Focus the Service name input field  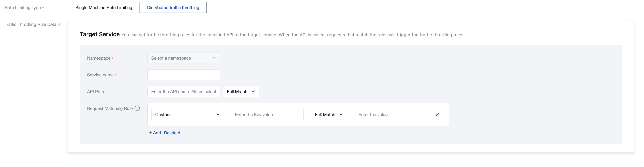coord(184,75)
